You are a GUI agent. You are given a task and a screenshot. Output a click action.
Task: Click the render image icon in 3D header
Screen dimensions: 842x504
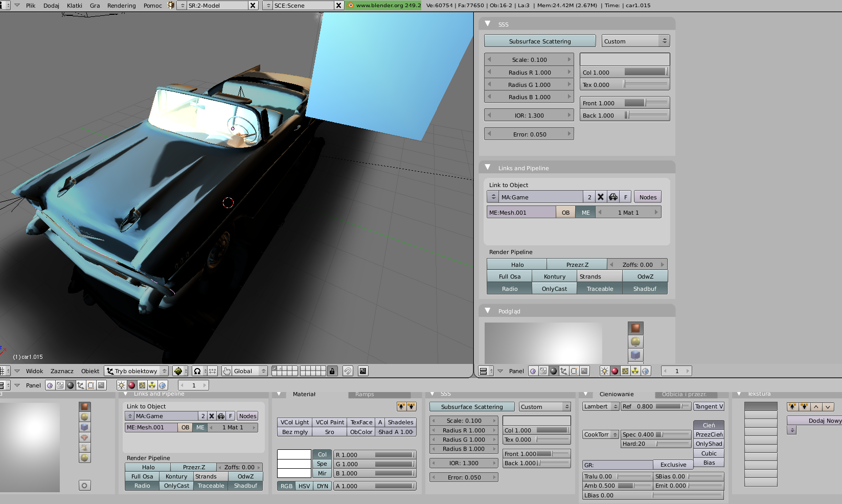pos(363,371)
